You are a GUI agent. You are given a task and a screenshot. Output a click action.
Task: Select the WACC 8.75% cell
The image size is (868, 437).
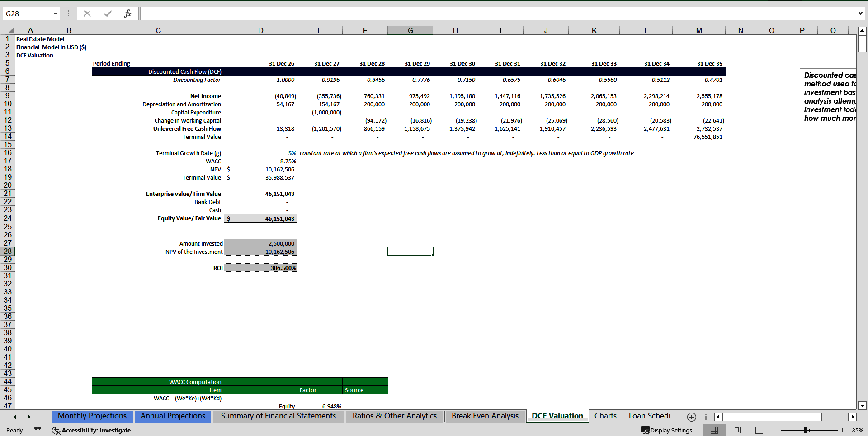(x=261, y=161)
